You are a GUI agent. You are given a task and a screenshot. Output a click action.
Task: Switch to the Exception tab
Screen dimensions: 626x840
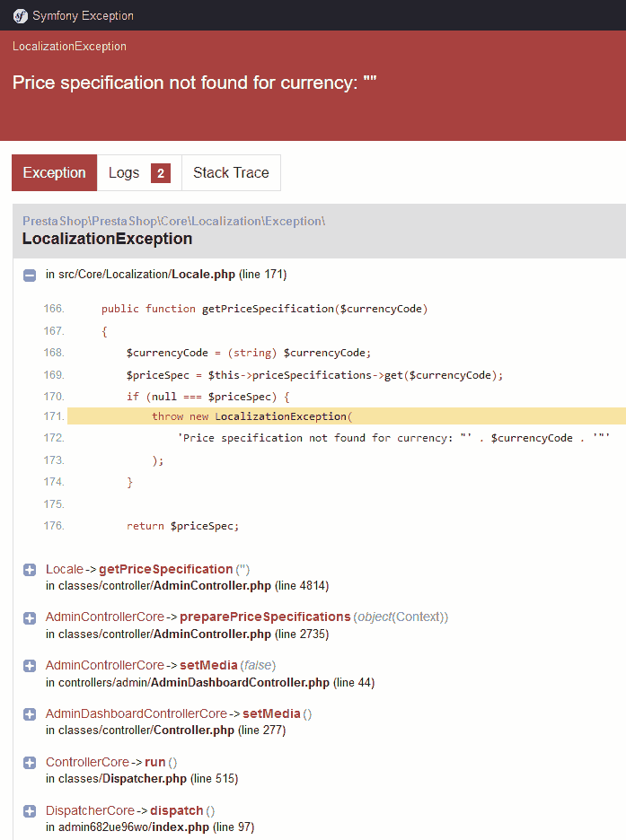tap(54, 172)
